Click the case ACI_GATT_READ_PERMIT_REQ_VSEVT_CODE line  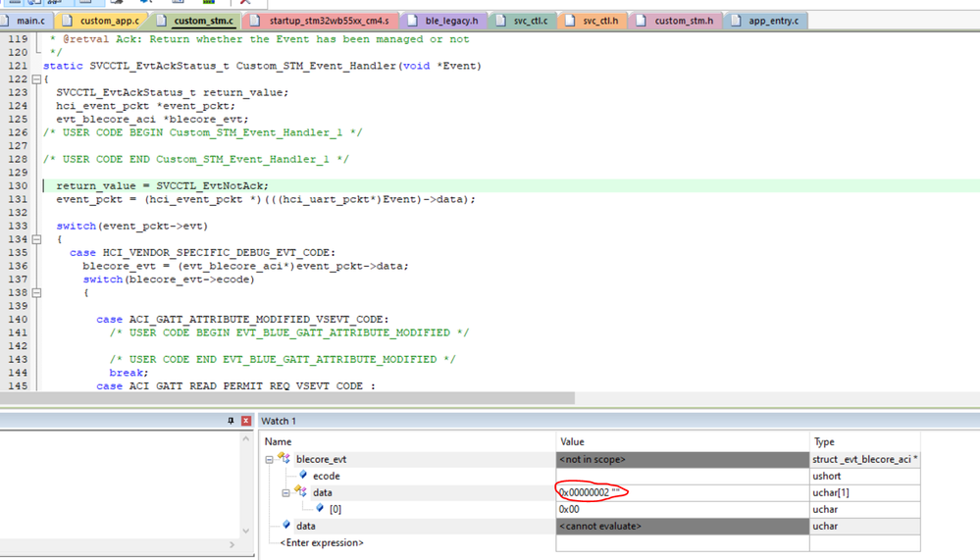pos(236,385)
